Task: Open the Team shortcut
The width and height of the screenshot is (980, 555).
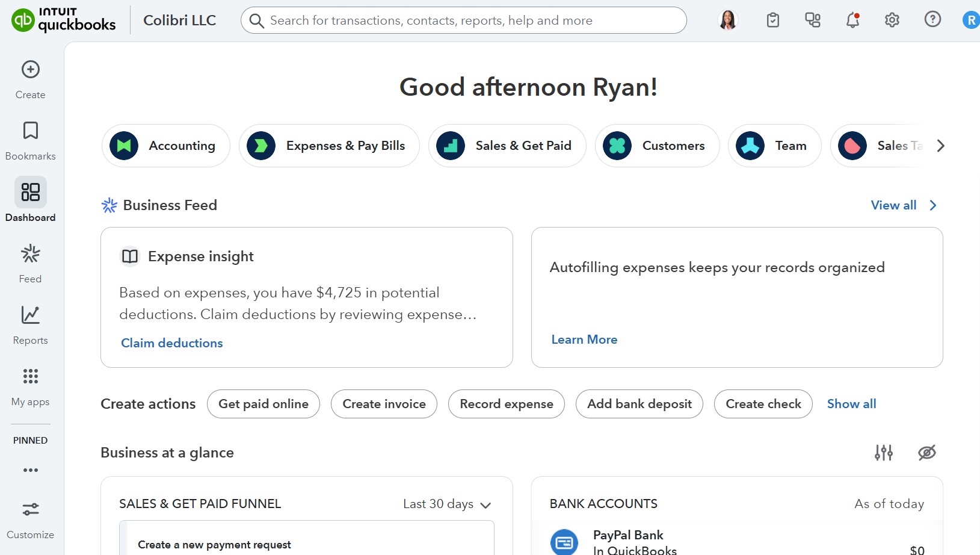Action: 775,146
